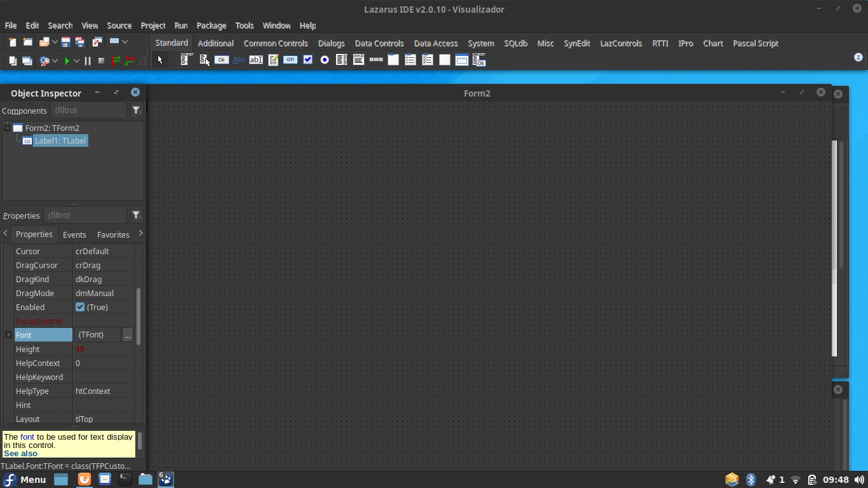The height and width of the screenshot is (488, 868).
Task: Toggle the Enabled property checkbox
Action: pos(80,307)
